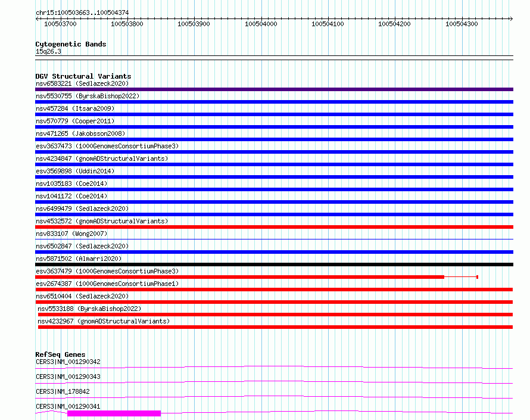Click the chr15:100503663..100504374 region label
This screenshot has width=530, height=420.
coord(82,13)
